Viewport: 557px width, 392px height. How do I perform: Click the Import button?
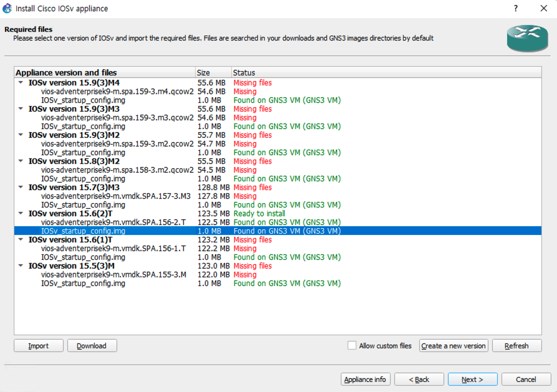tap(39, 346)
